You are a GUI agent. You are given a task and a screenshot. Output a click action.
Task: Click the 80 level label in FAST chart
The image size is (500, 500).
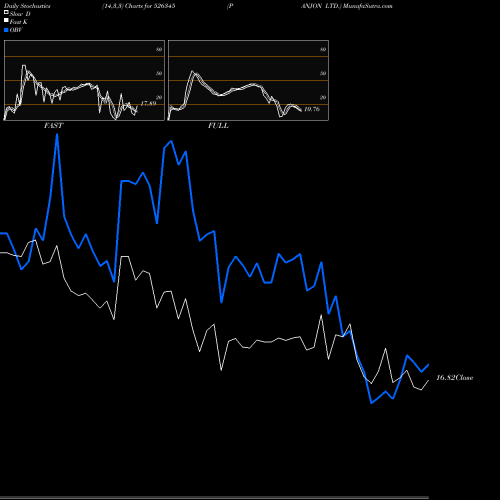pos(159,49)
